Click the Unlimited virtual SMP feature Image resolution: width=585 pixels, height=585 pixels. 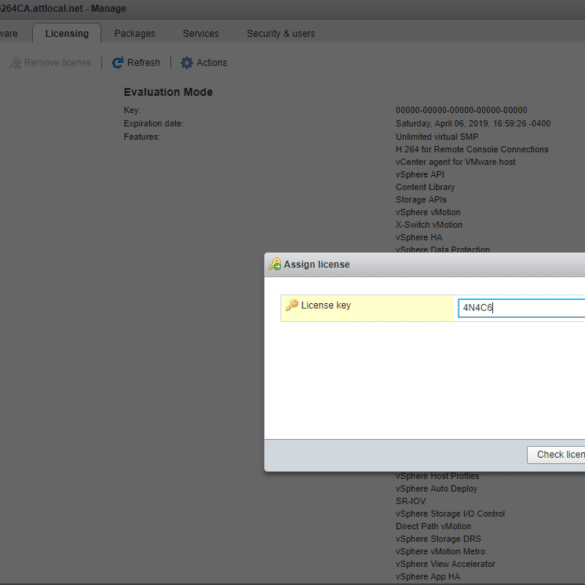point(437,137)
